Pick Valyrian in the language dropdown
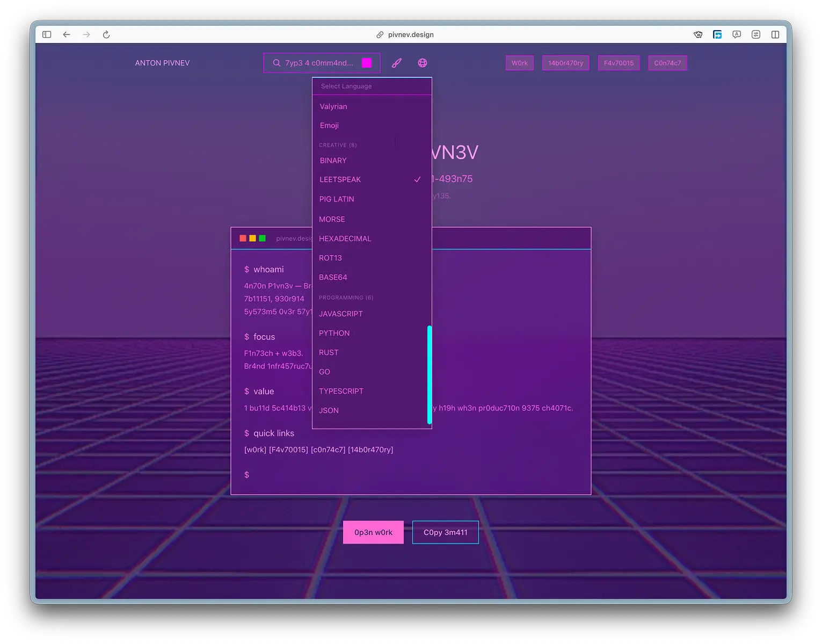 pyautogui.click(x=333, y=106)
